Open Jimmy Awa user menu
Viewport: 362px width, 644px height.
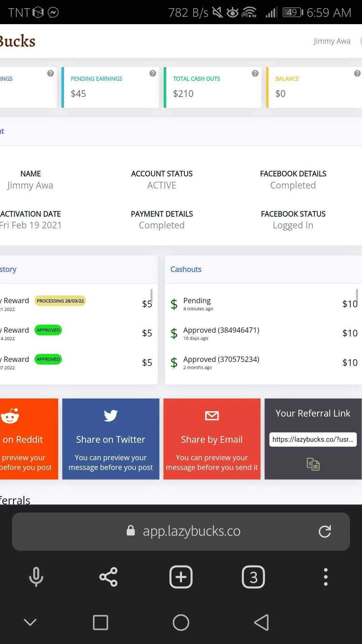tap(332, 41)
